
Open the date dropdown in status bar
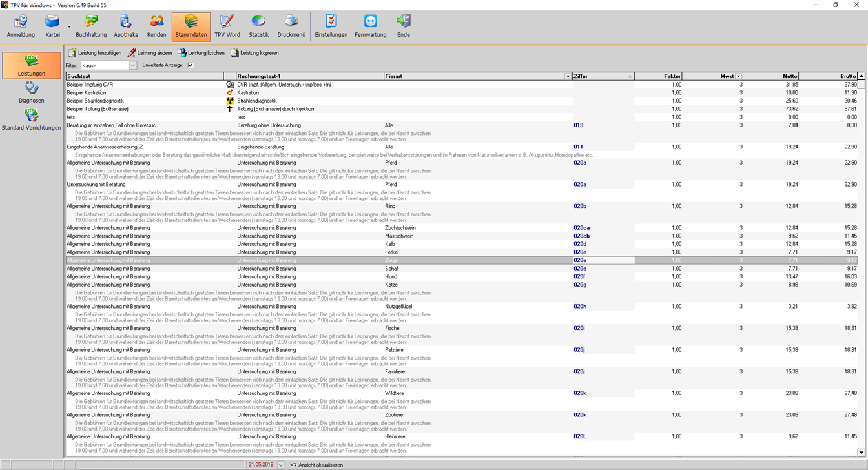point(281,465)
